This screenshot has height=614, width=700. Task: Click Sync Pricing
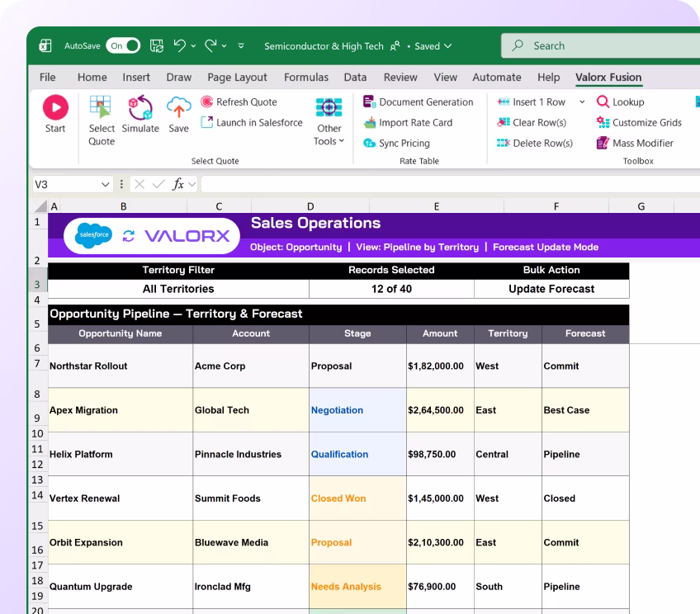coord(396,143)
